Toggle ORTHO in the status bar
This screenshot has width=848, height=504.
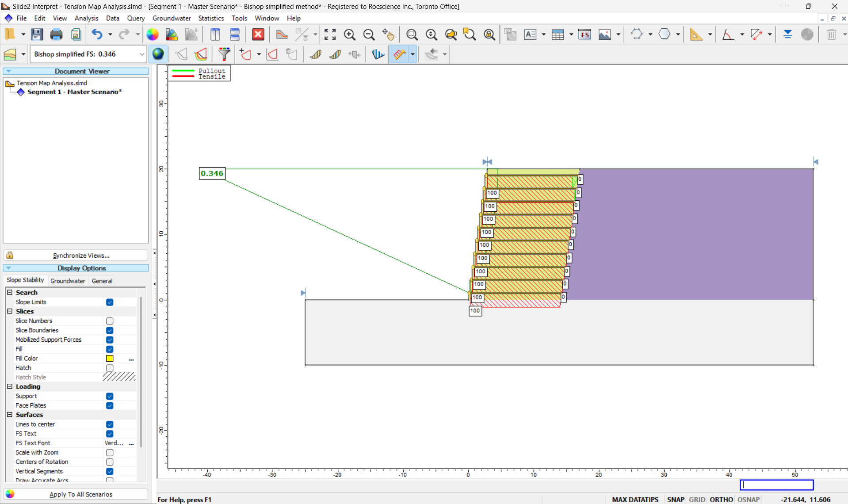coord(721,500)
